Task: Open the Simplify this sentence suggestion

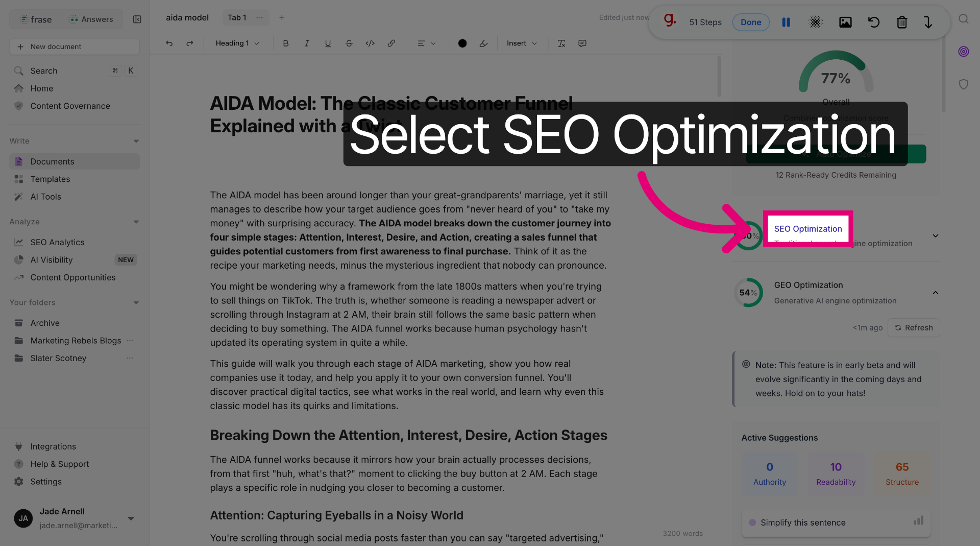Action: pos(836,523)
